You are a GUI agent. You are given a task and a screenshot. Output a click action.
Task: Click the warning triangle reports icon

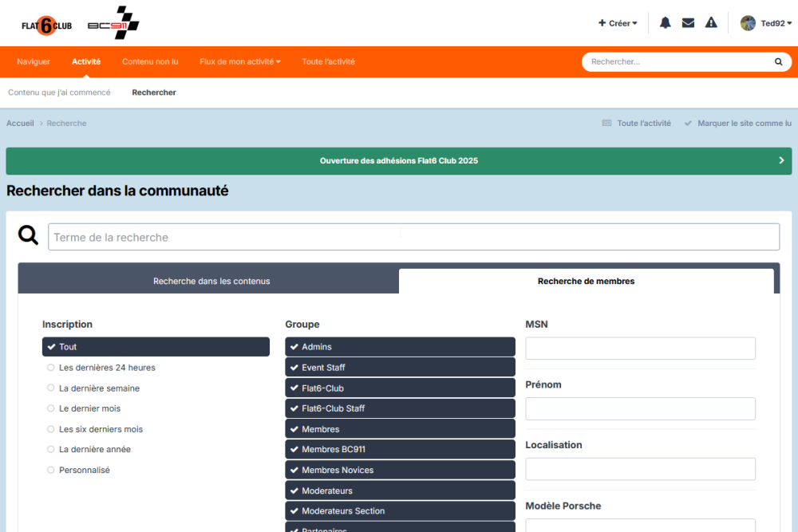[x=711, y=23]
